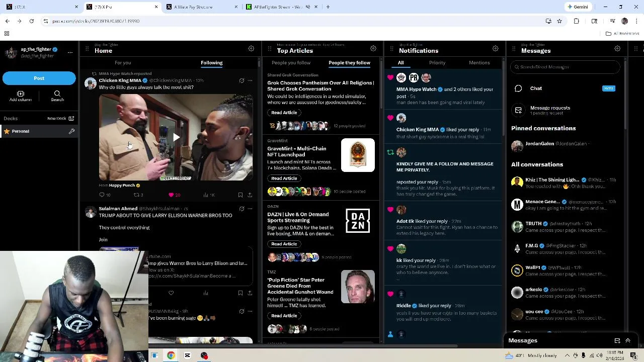Open more options on Sulaiman Ahmed post

[x=250, y=209]
